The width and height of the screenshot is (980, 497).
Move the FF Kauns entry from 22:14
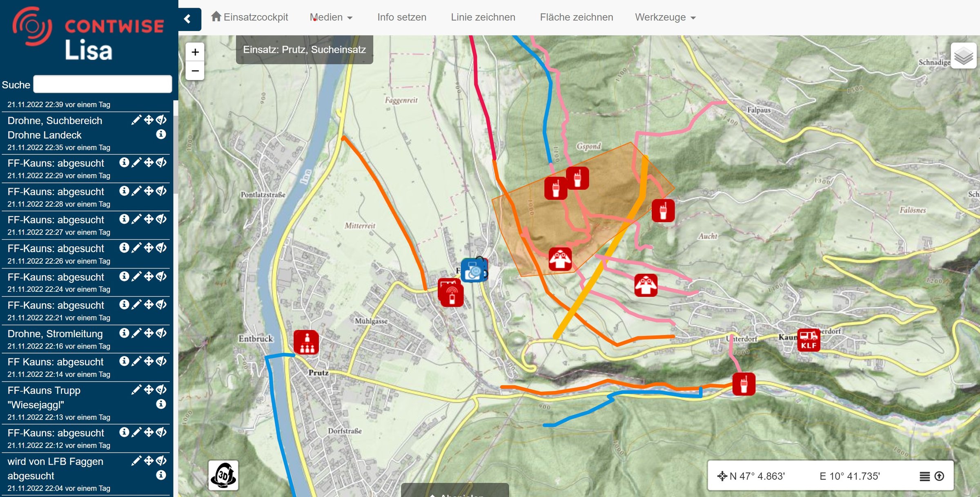149,361
